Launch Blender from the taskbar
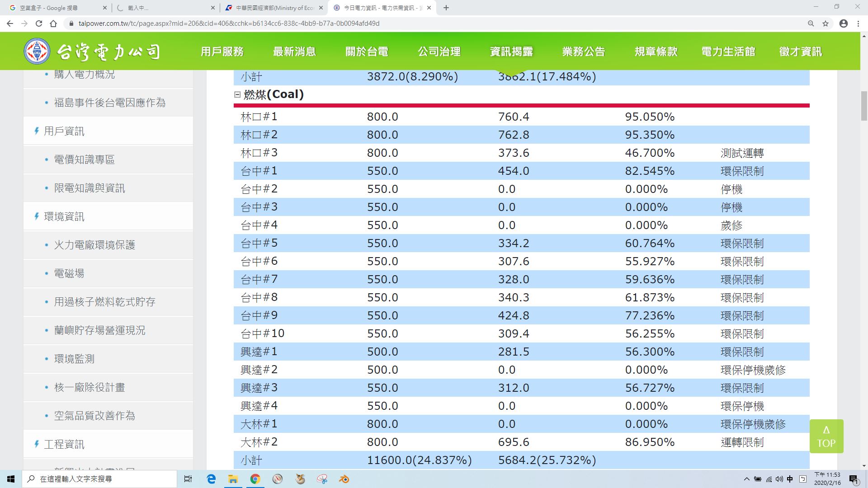Screen dimensions: 868x488 point(344,479)
